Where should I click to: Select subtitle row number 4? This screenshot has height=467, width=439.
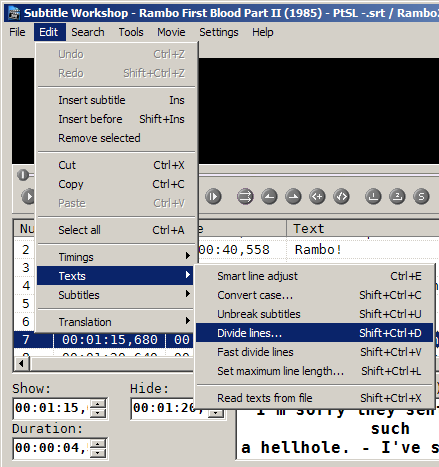tap(26, 286)
